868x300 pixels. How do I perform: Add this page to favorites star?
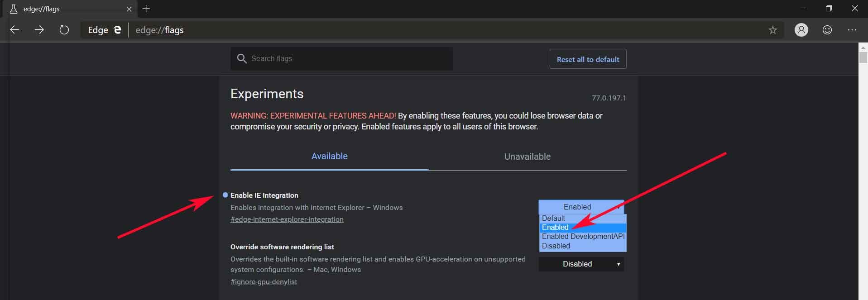click(772, 30)
